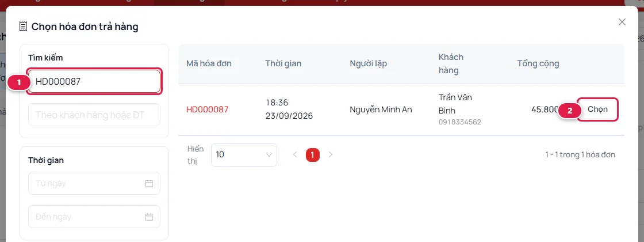Close the return invoice selection dialog
Viewport: 644px width, 242px height.
click(x=622, y=22)
